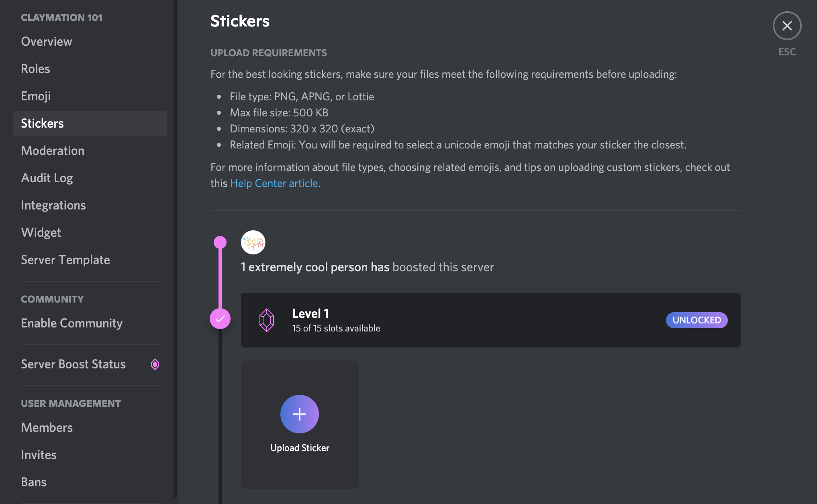Screen dimensions: 817x504
Task: Select Enable Community option
Action: (72, 323)
